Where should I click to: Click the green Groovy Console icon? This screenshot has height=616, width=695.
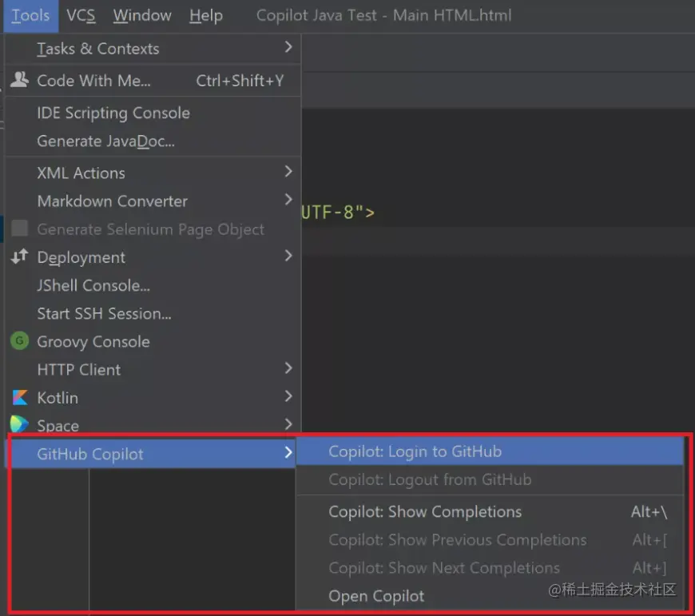click(19, 341)
